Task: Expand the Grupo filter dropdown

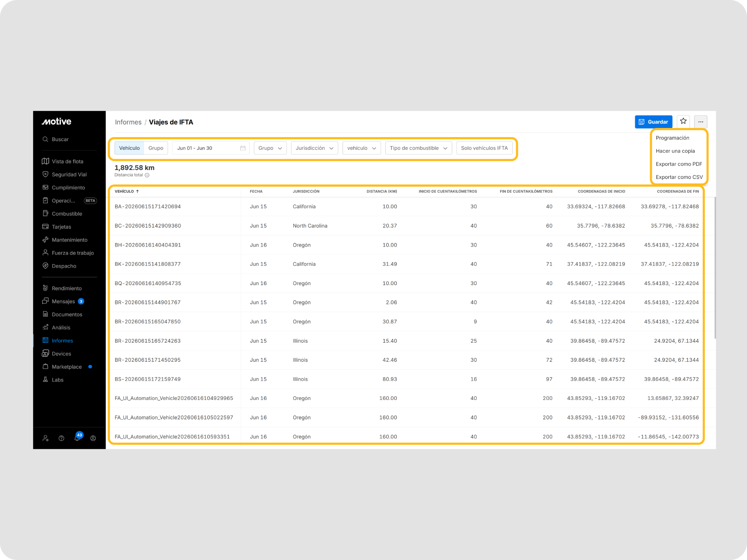Action: [270, 148]
